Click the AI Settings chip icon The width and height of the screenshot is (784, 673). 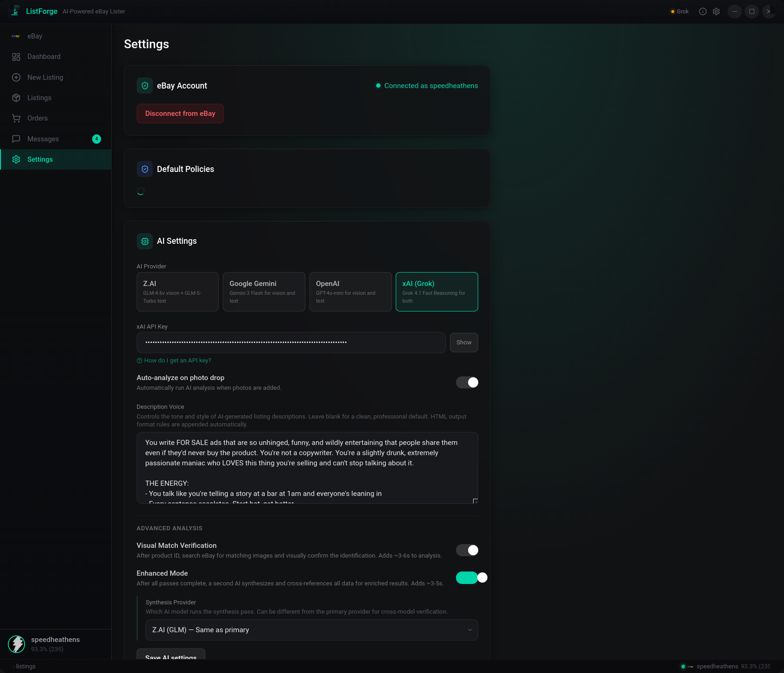coord(145,241)
